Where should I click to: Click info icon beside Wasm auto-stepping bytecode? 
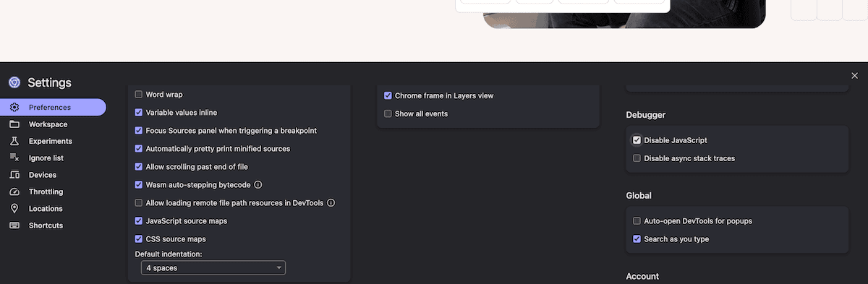coord(258,185)
